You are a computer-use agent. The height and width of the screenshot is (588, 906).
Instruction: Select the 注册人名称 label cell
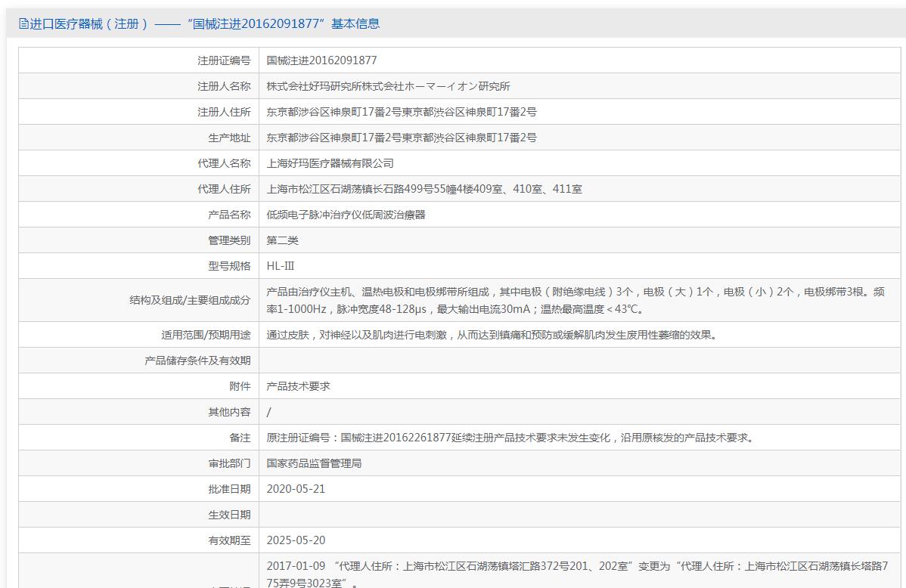point(224,86)
